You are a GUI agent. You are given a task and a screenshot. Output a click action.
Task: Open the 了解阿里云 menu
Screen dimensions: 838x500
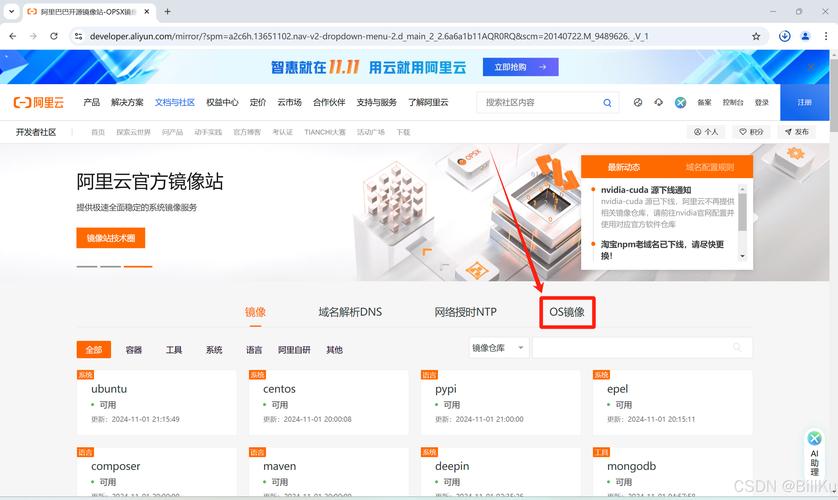tap(428, 102)
